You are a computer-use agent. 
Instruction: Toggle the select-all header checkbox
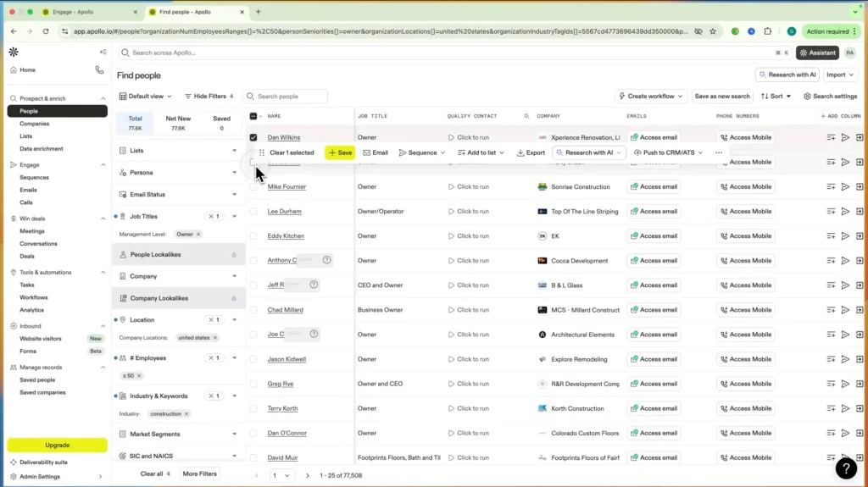pyautogui.click(x=253, y=116)
